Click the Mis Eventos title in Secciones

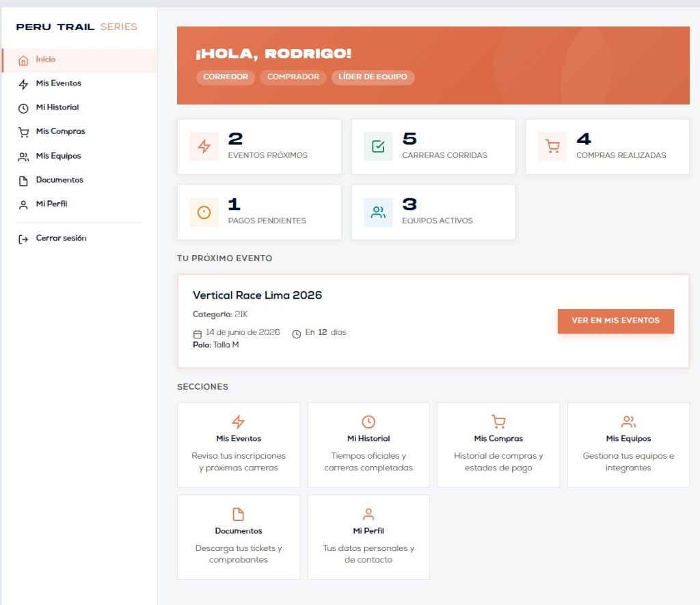pyautogui.click(x=239, y=438)
